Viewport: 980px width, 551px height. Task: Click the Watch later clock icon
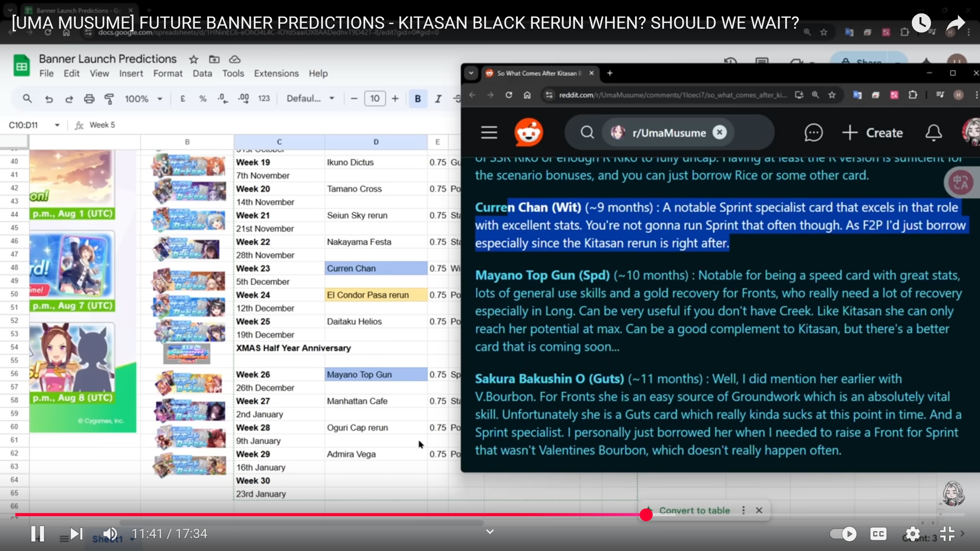[x=921, y=23]
